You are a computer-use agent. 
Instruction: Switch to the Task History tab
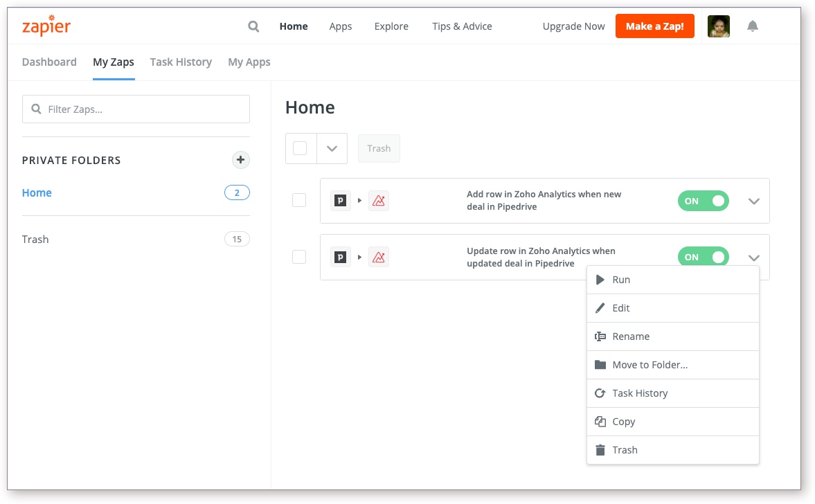(x=181, y=62)
